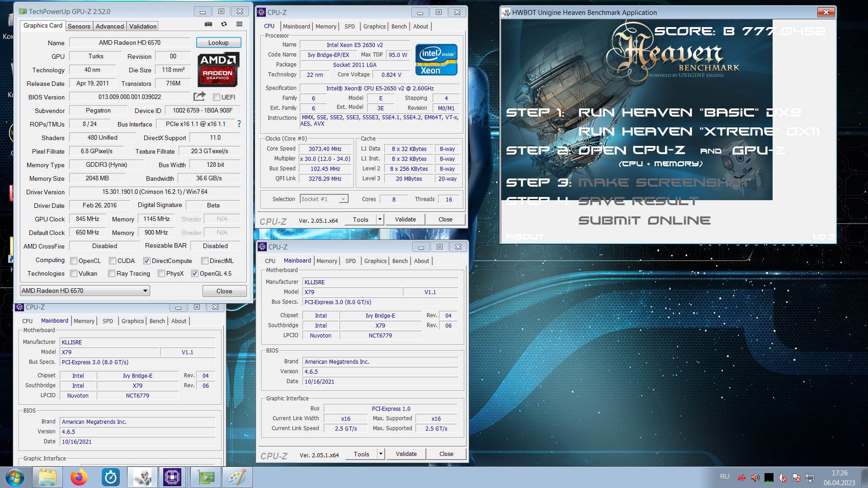The height and width of the screenshot is (488, 868).
Task: Switch to GPU-Z Validation tab
Action: (x=142, y=26)
